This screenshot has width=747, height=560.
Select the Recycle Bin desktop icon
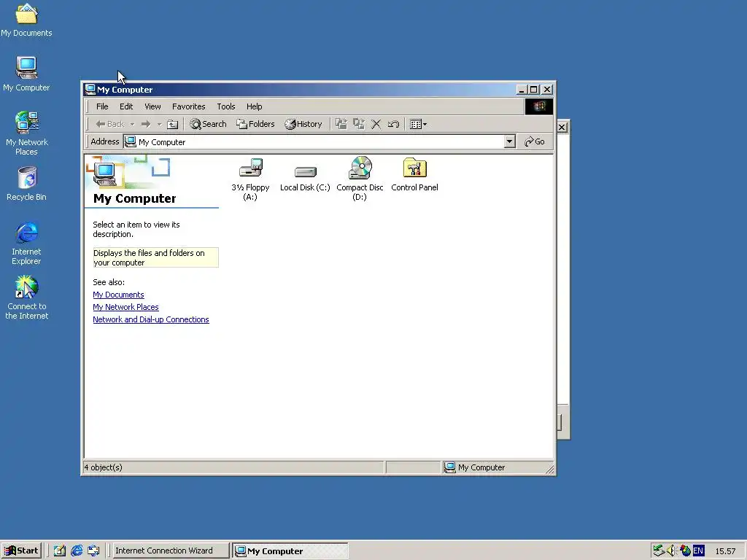(27, 184)
